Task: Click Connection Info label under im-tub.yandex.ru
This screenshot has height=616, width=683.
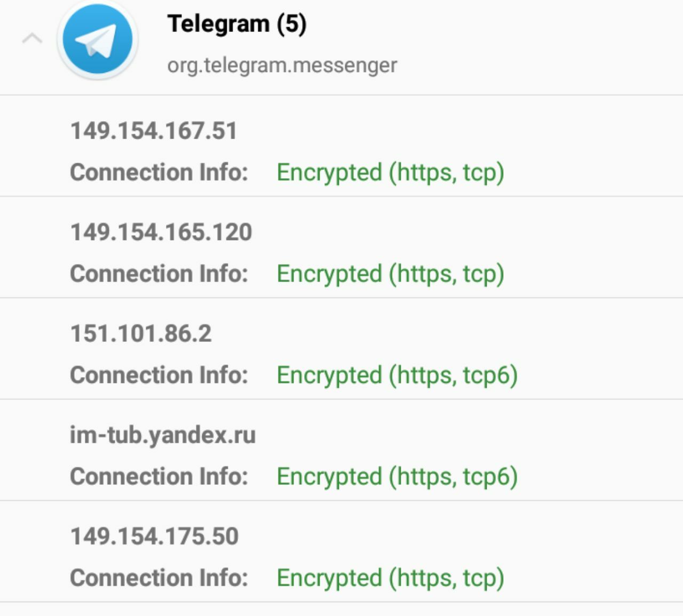Action: [159, 476]
